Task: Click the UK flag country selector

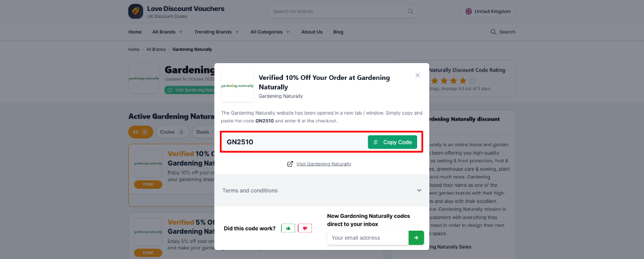Action: click(x=488, y=12)
